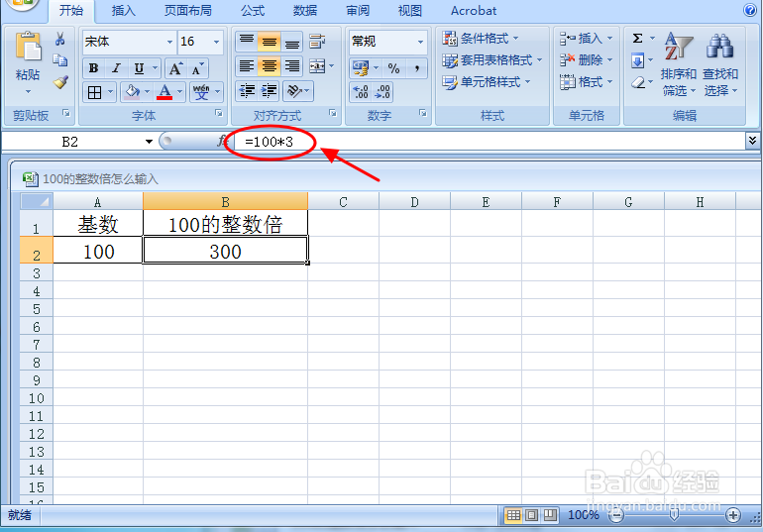
Task: Set top vertical alignment
Action: pyautogui.click(x=246, y=42)
